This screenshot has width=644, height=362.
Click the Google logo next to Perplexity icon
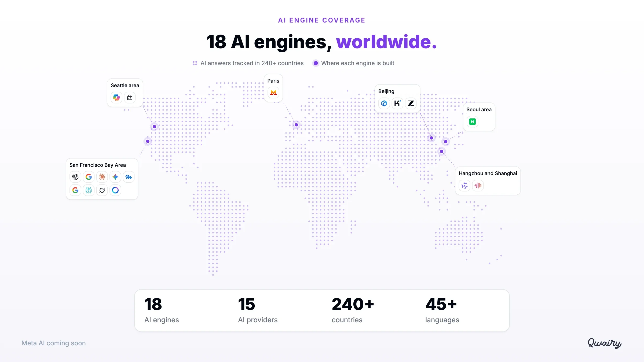[75, 190]
